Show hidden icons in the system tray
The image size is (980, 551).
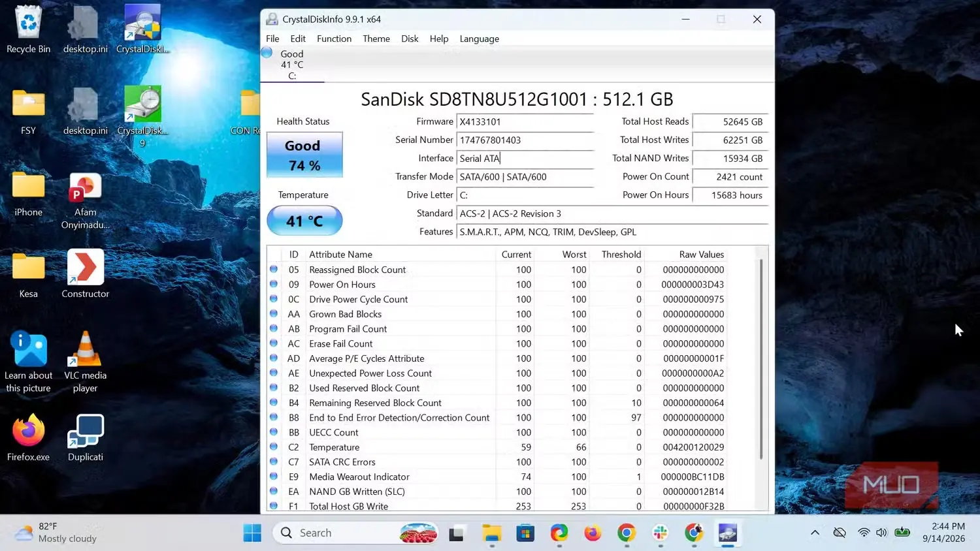click(x=815, y=533)
